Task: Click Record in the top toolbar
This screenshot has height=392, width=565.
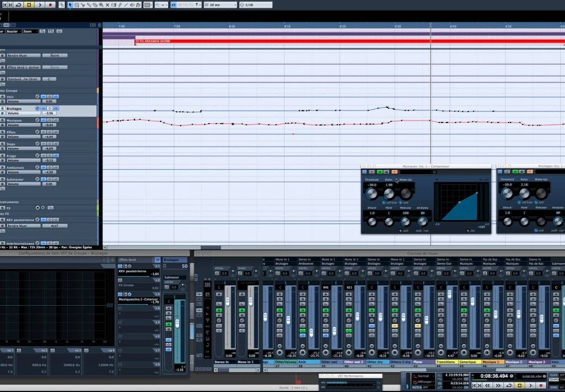Action: pyautogui.click(x=50, y=5)
